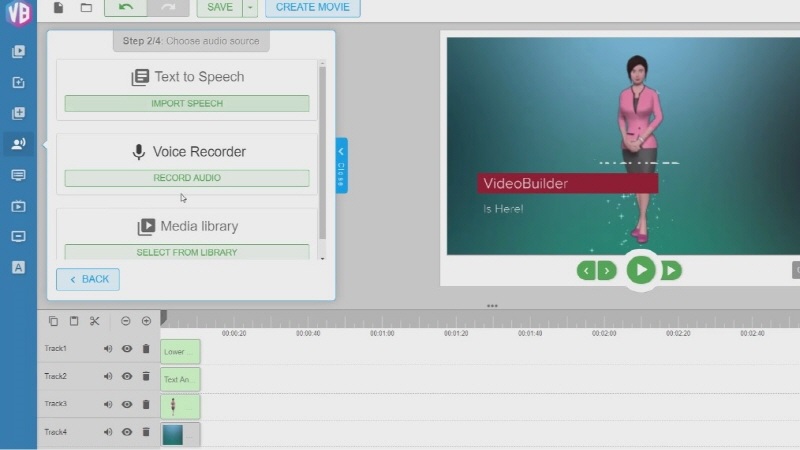Open the text animation sidebar icon

click(x=18, y=267)
